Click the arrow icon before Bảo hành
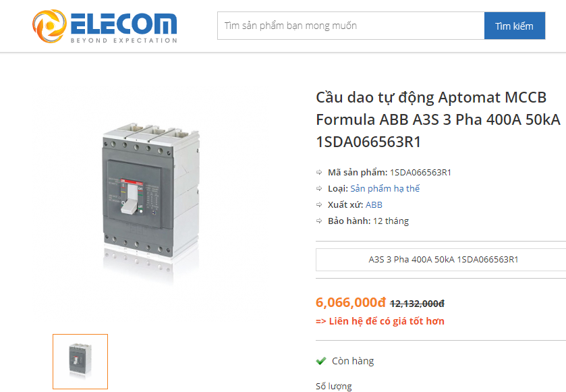This screenshot has height=392, width=566. [318, 221]
